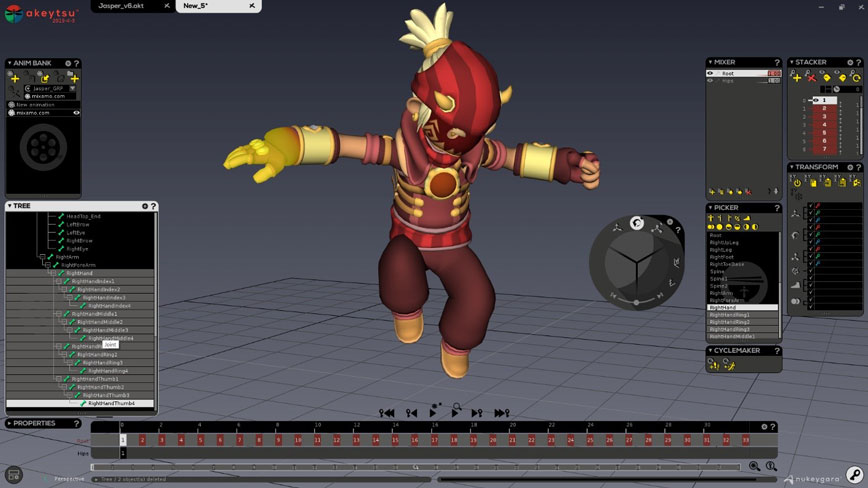Select New animation entry in Anim Bank
Screen dimensions: 868x488
pyautogui.click(x=43, y=105)
